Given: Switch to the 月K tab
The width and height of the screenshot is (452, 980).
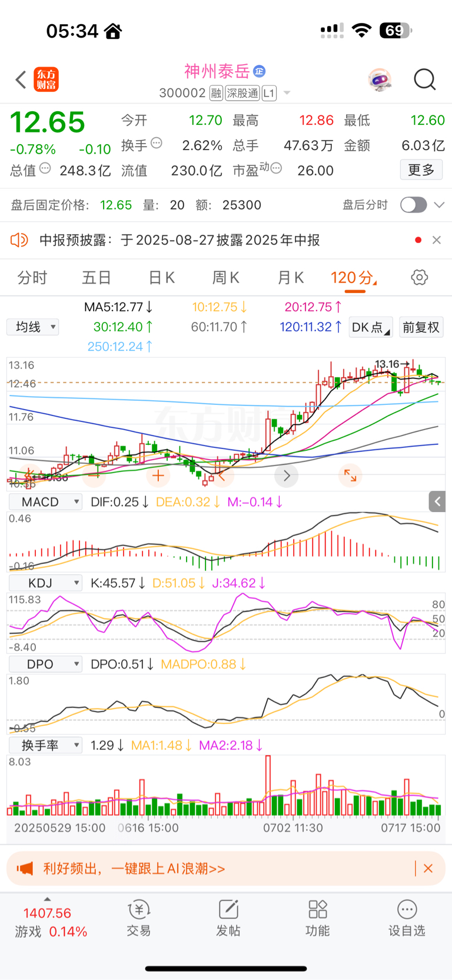Looking at the screenshot, I should (290, 278).
